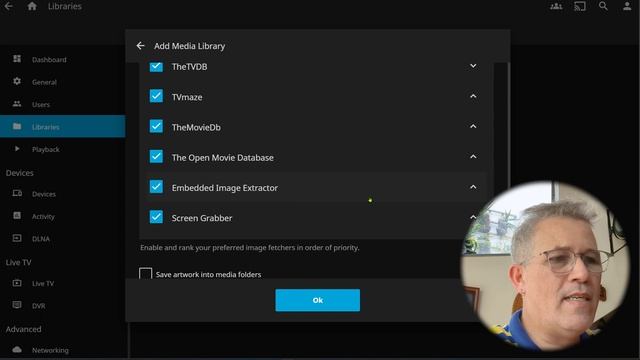Viewport: 640px width, 360px height.
Task: Click the TheMovieDb label text
Action: pos(196,127)
